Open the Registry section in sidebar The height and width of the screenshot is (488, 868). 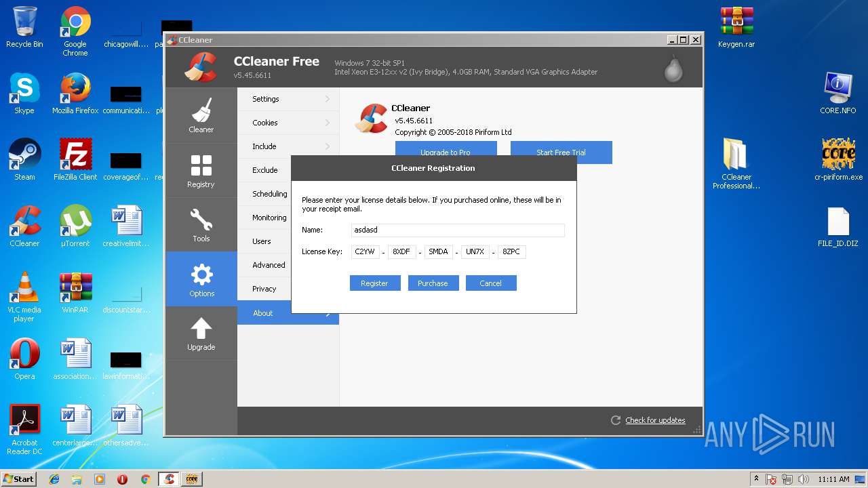coord(201,170)
